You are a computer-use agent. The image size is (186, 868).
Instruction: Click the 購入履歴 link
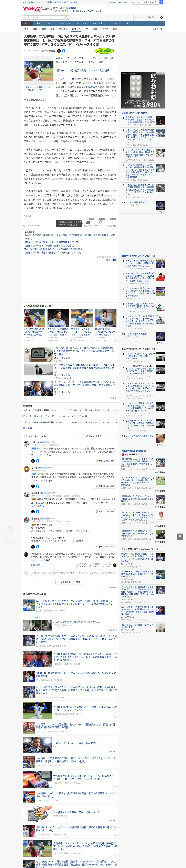point(152,18)
